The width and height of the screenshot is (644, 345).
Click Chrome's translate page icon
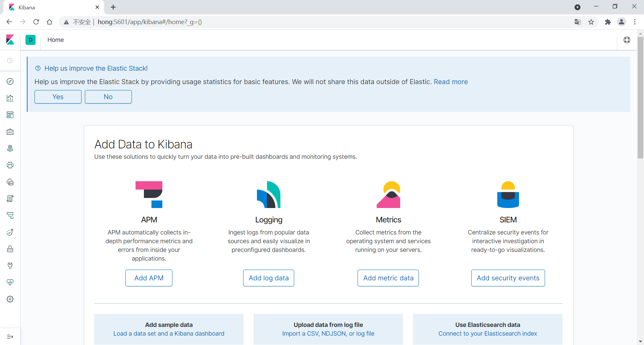(578, 22)
